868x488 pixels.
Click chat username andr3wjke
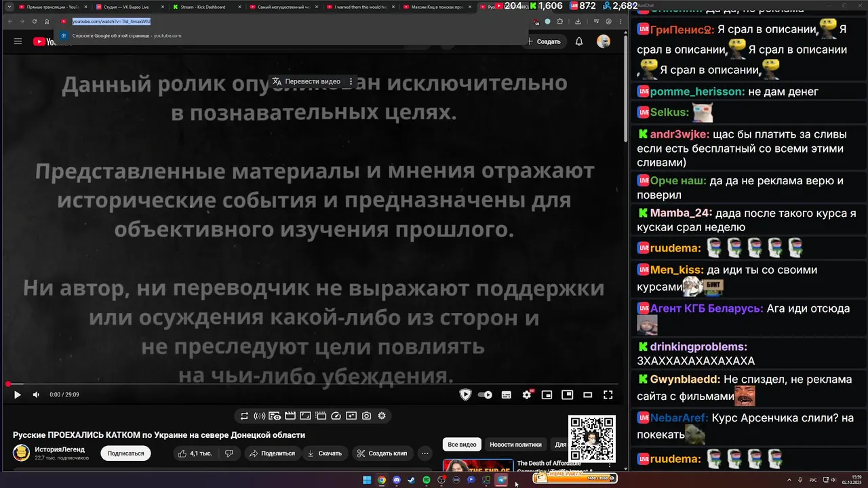tap(679, 134)
